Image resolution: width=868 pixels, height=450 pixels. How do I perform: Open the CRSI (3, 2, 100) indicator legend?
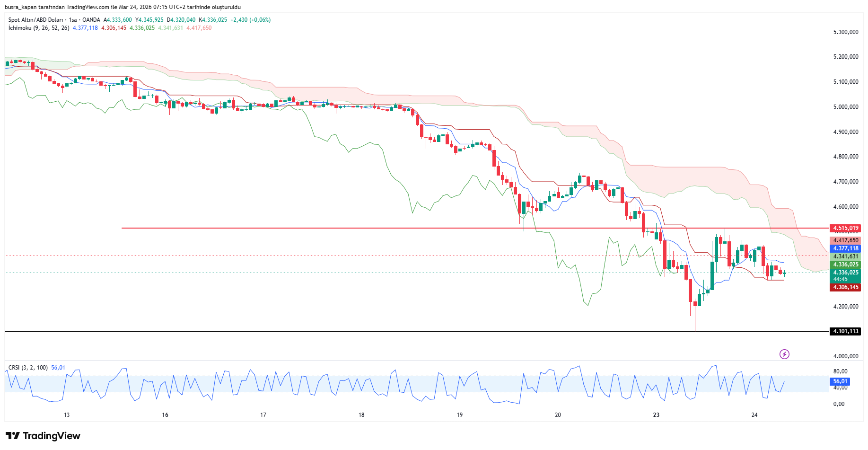[x=28, y=368]
